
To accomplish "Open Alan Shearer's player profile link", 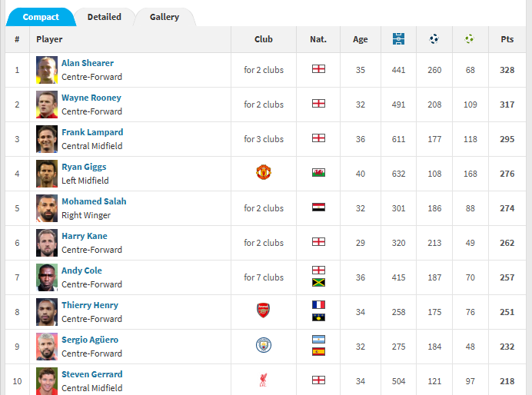I will pyautogui.click(x=88, y=63).
